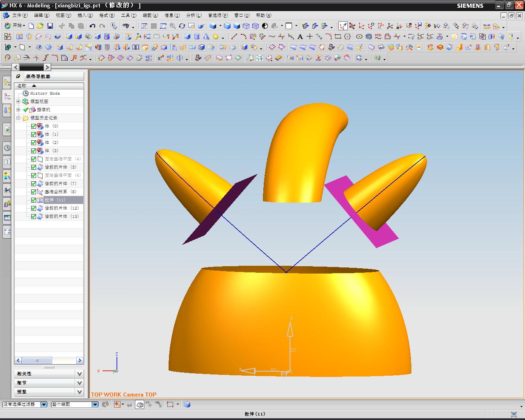Image resolution: width=525 pixels, height=420 pixels.
Task: Toggle checkbox for 体 (3)
Action: pos(34,151)
